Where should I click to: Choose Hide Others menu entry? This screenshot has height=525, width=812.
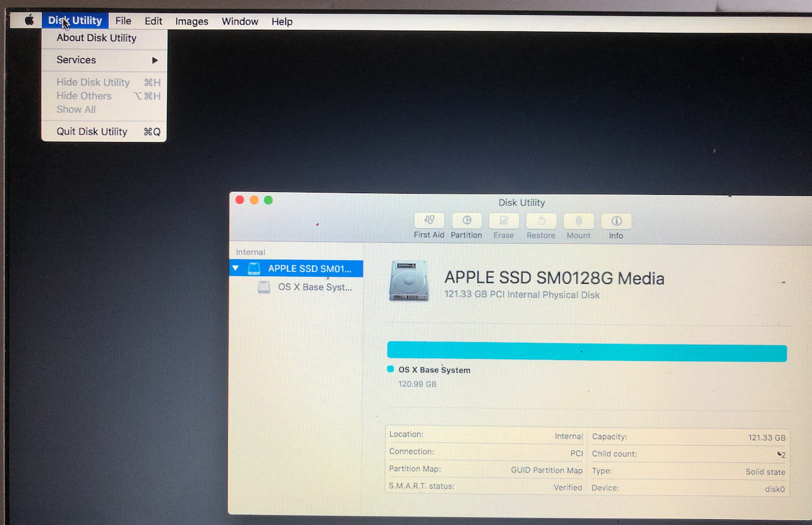(x=104, y=96)
